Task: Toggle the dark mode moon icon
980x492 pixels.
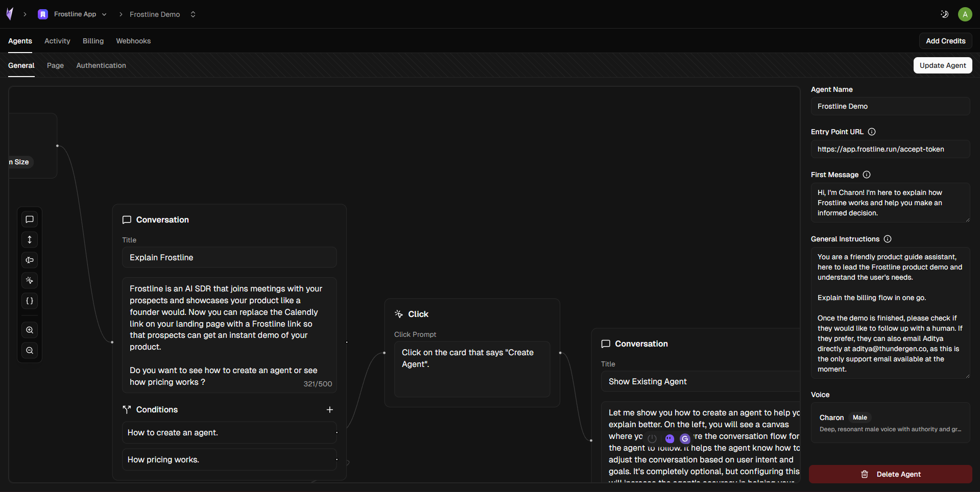Action: pyautogui.click(x=944, y=14)
